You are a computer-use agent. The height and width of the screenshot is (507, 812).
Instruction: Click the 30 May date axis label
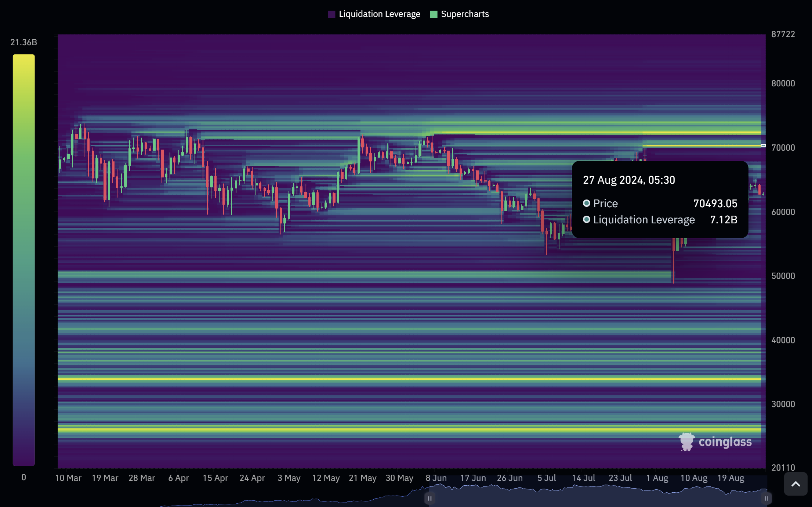399,478
